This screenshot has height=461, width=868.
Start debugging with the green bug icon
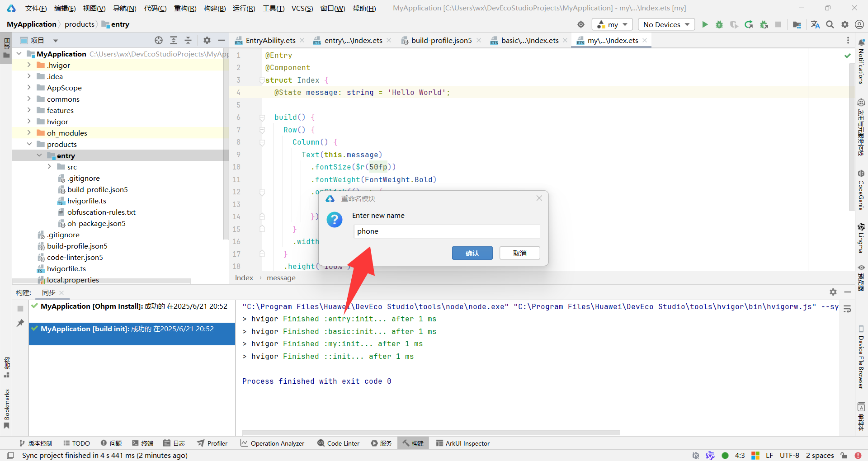tap(719, 24)
